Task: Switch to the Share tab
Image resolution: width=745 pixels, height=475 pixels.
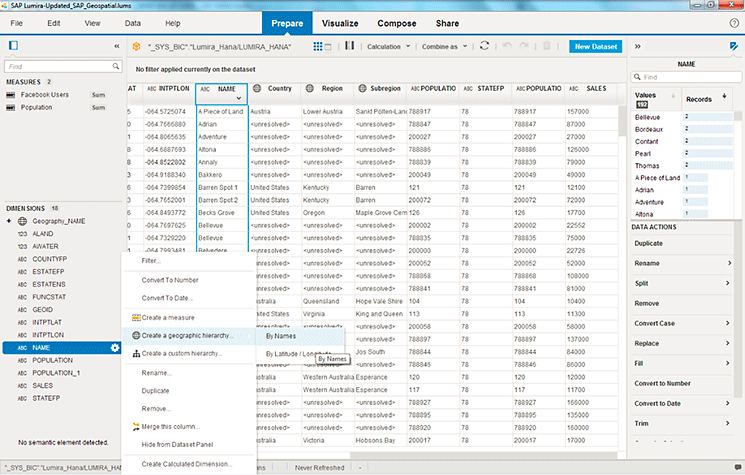Action: pos(447,23)
